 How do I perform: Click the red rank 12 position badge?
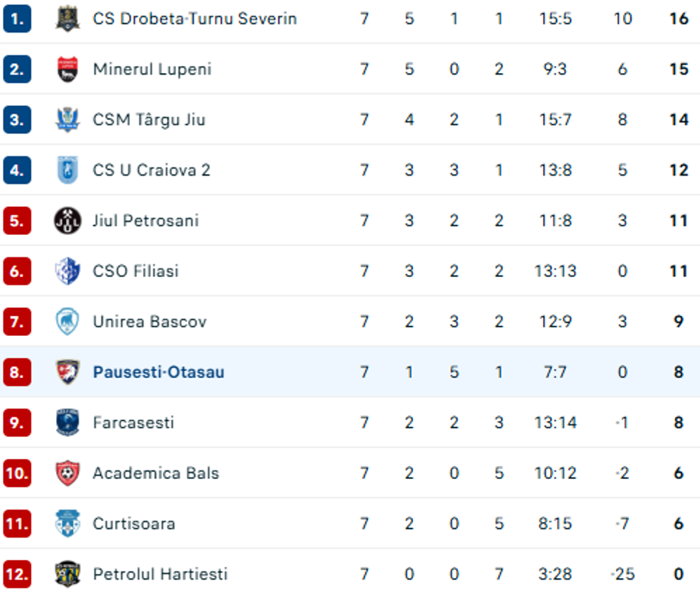point(17,573)
